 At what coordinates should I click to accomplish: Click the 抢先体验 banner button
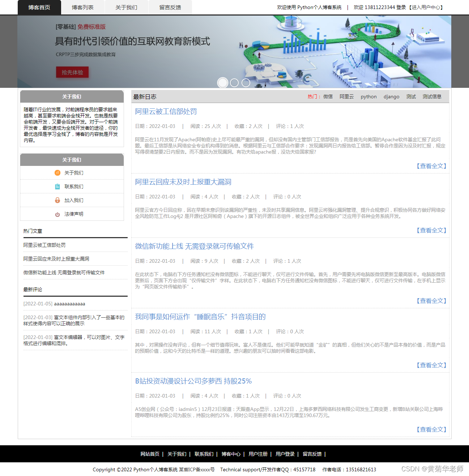pyautogui.click(x=72, y=72)
